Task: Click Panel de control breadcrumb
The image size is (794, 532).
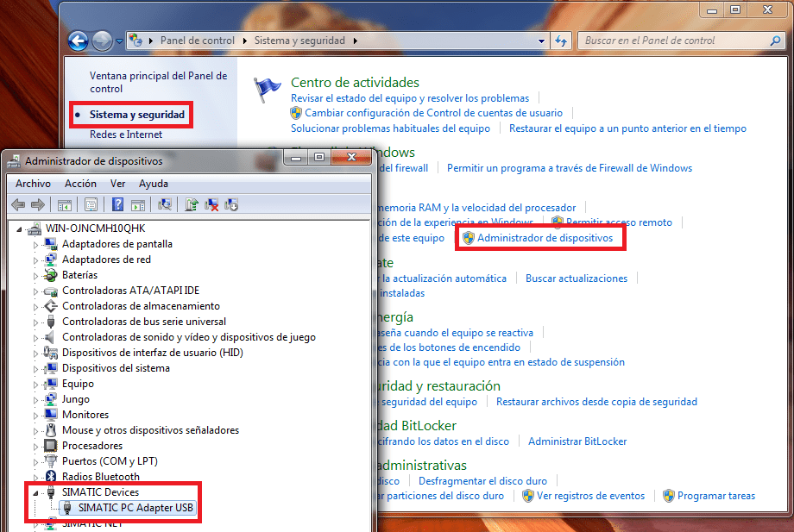Action: (x=198, y=41)
